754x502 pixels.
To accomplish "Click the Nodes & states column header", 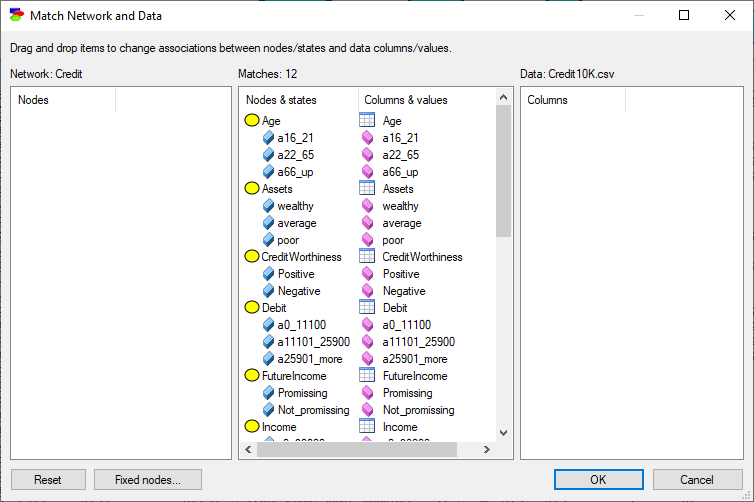I will [x=299, y=100].
